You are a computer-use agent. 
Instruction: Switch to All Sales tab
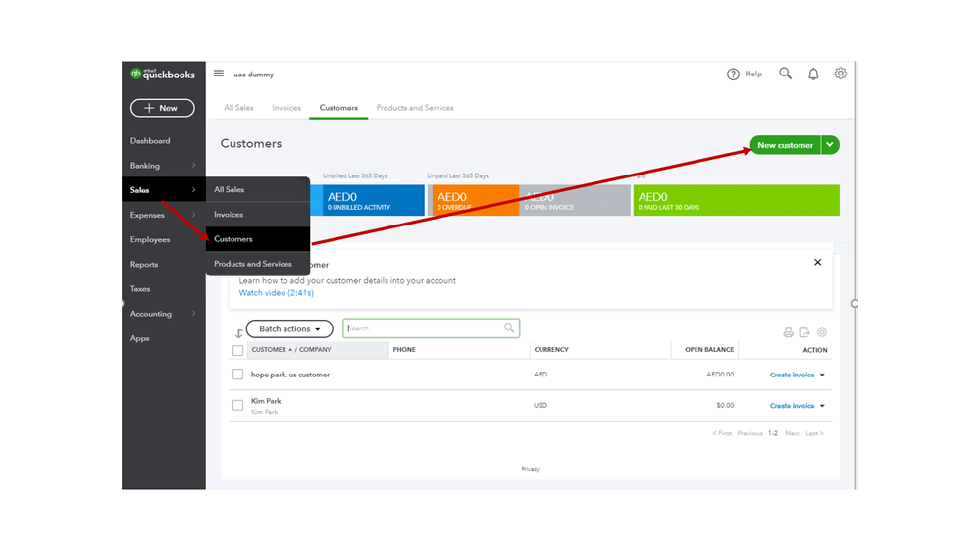[x=238, y=108]
